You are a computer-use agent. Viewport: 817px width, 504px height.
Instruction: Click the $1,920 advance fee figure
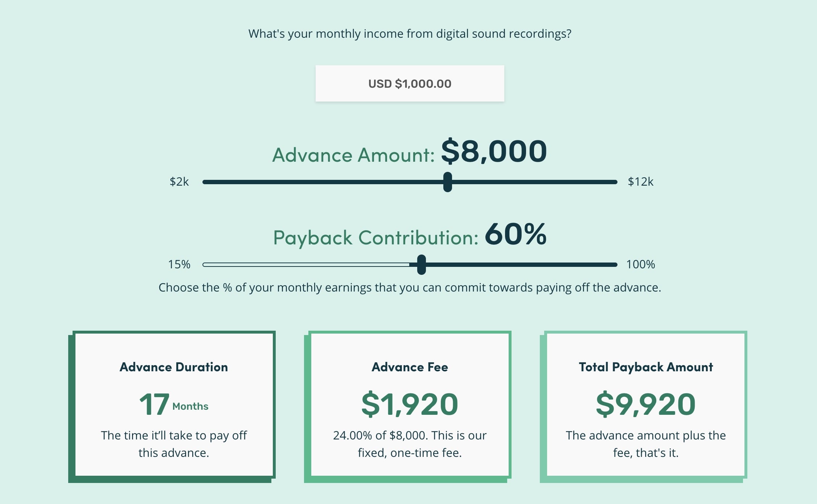pos(410,404)
